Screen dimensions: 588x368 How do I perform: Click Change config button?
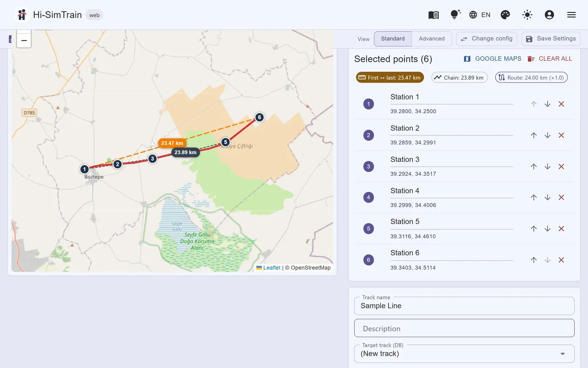click(487, 39)
